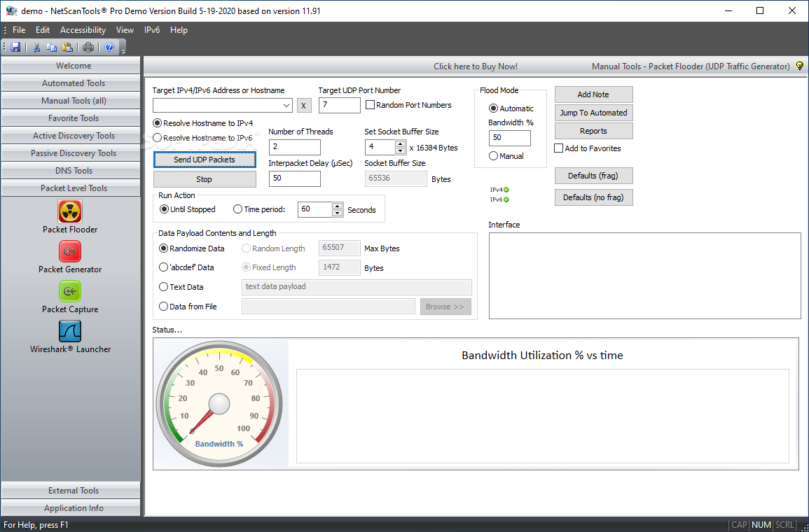The height and width of the screenshot is (532, 809).
Task: Enable Random Port Numbers checkbox
Action: tap(370, 104)
